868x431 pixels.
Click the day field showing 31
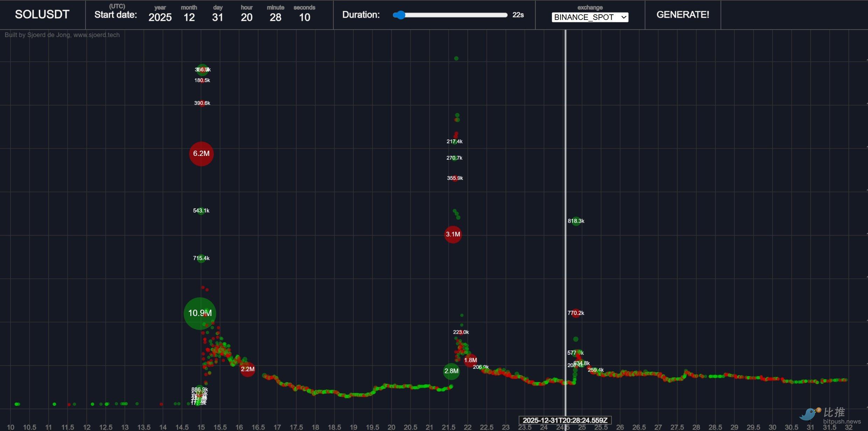(x=218, y=17)
